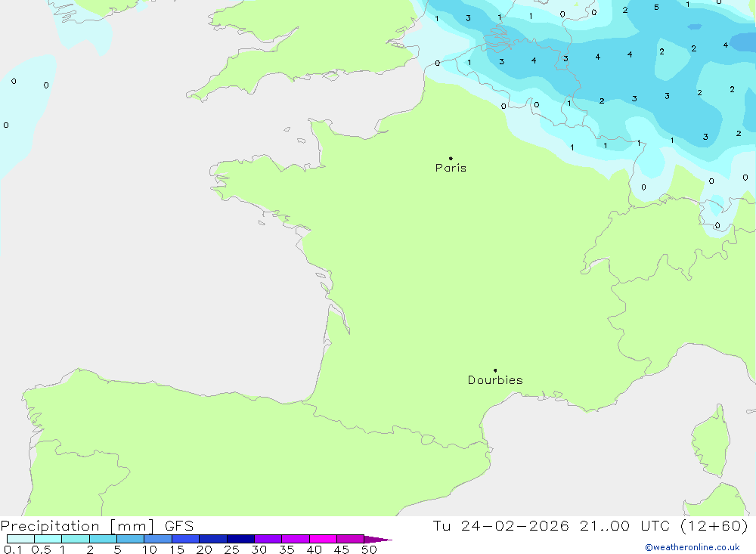Click the above-50 legend arrow tip
Image resolution: width=756 pixels, height=554 pixels.
(378, 540)
